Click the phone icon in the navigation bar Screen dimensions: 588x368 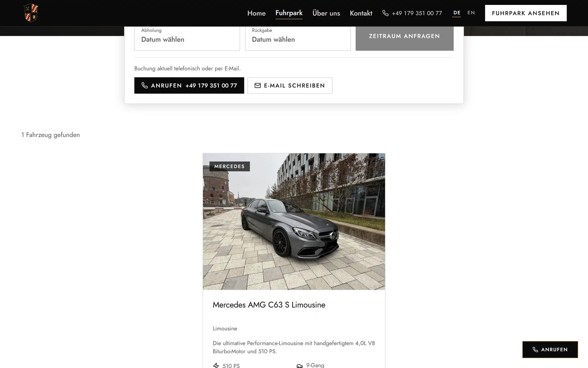[x=386, y=13]
